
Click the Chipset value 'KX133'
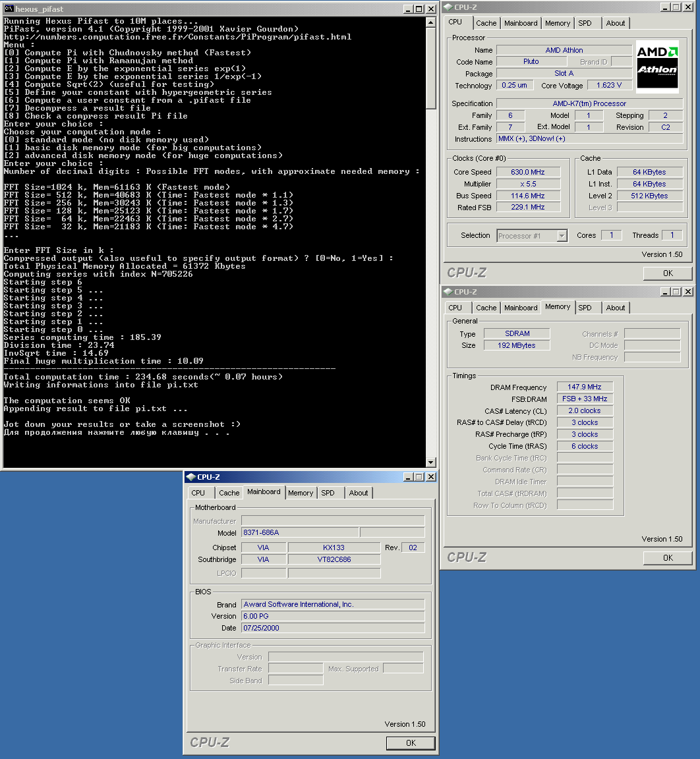point(334,548)
